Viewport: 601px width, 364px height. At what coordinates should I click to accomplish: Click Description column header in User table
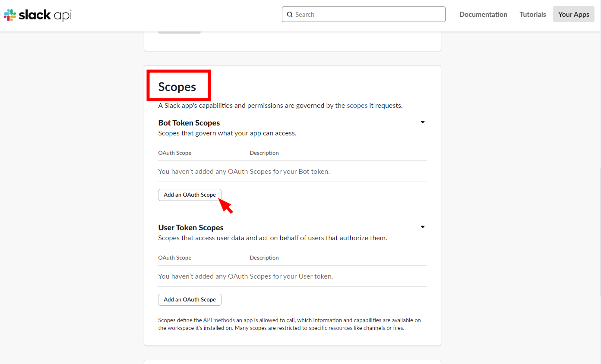tap(264, 258)
